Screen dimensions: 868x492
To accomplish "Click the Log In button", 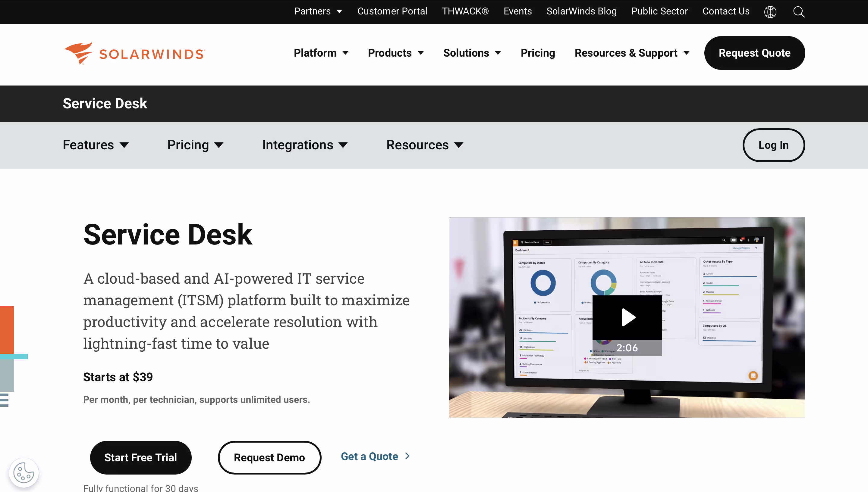I will point(773,145).
